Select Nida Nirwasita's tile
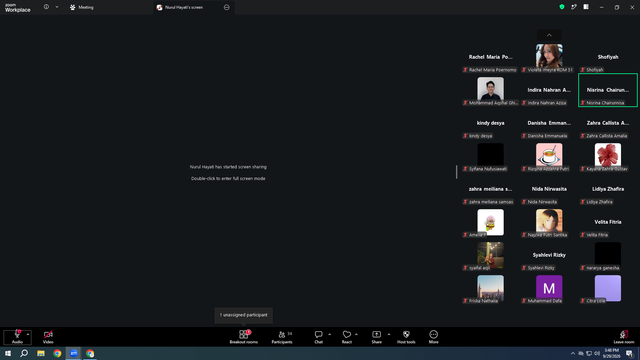Viewport: 640px width, 360px height. (549, 189)
